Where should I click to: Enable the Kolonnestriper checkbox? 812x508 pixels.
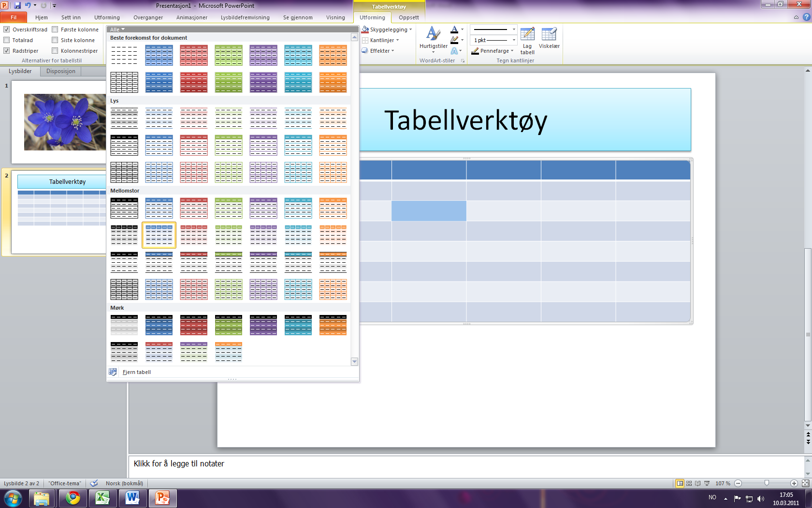pyautogui.click(x=55, y=51)
